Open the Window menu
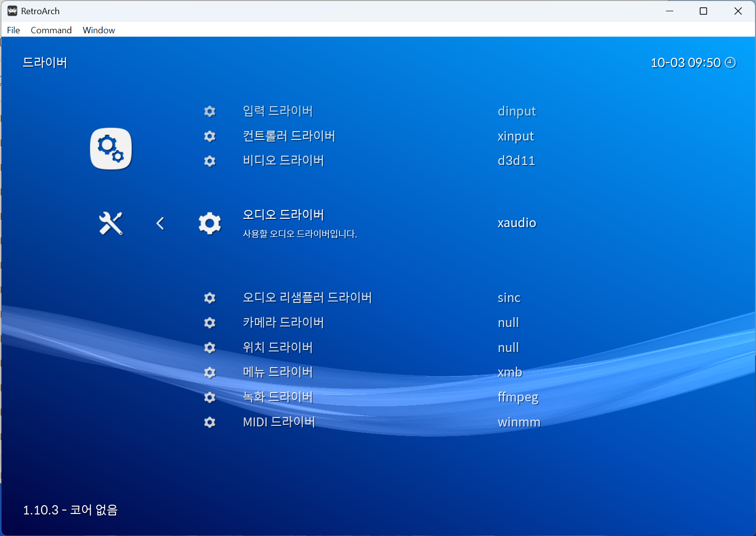 (99, 30)
